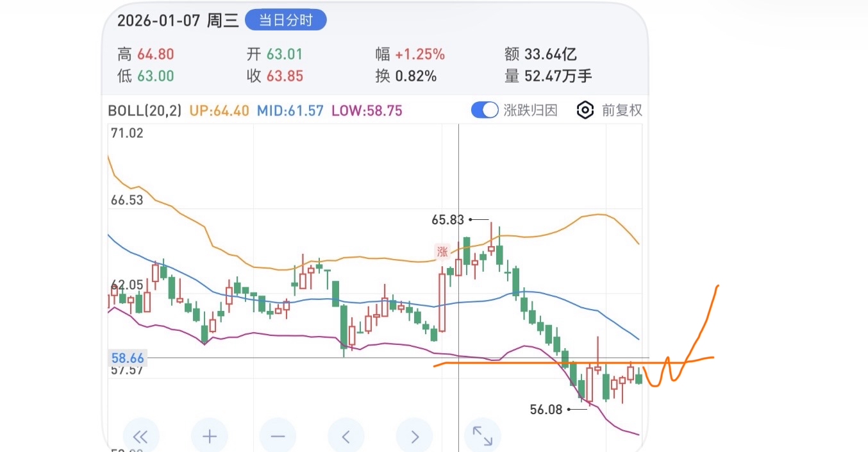Click the double-left rewind chart button
Screen dimensions: 868x452
[140, 437]
